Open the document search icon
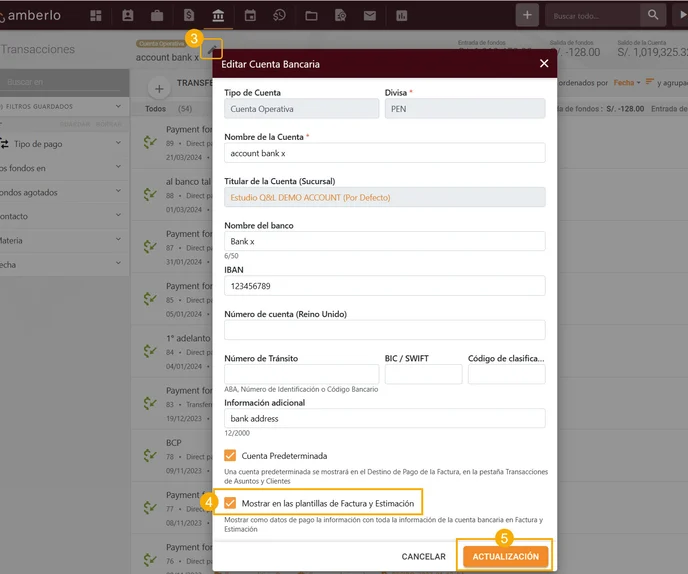Image resolution: width=688 pixels, height=574 pixels. coord(340,16)
